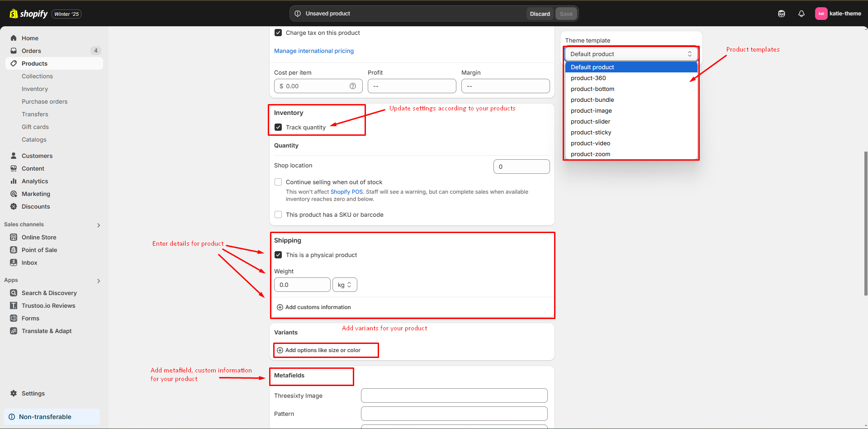The height and width of the screenshot is (429, 868).
Task: Go to Collections in the sidebar
Action: point(37,76)
